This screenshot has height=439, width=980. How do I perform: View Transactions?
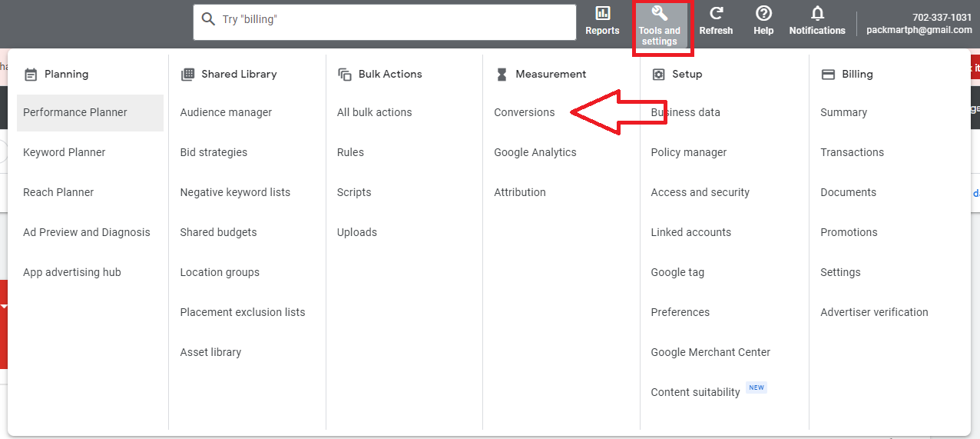(x=852, y=152)
